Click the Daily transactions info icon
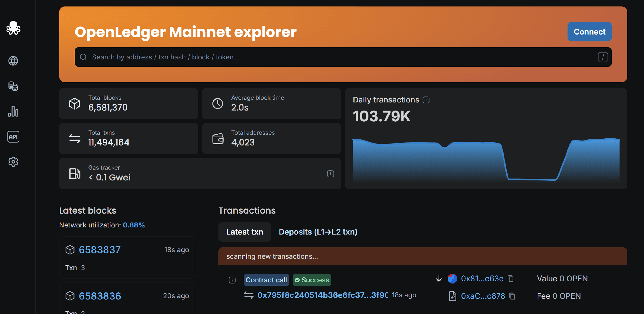Viewport: 644px width, 314px height. [426, 100]
